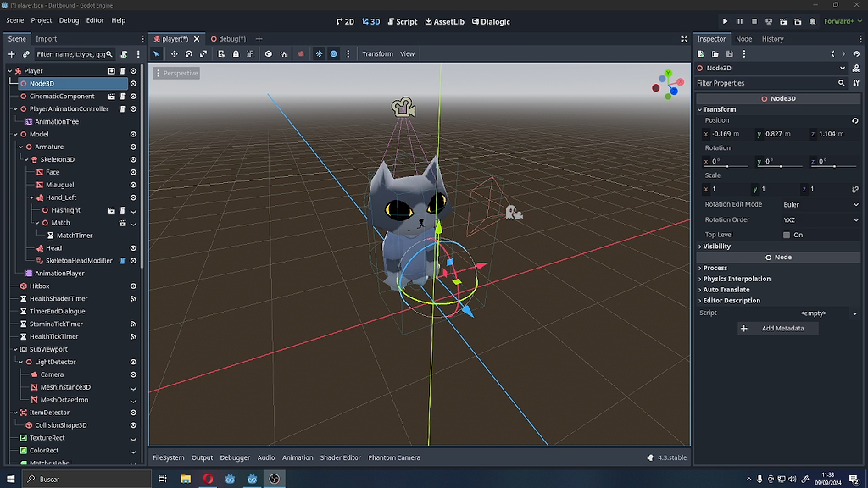This screenshot has width=868, height=488.
Task: Hide the Model node
Action: click(x=133, y=135)
